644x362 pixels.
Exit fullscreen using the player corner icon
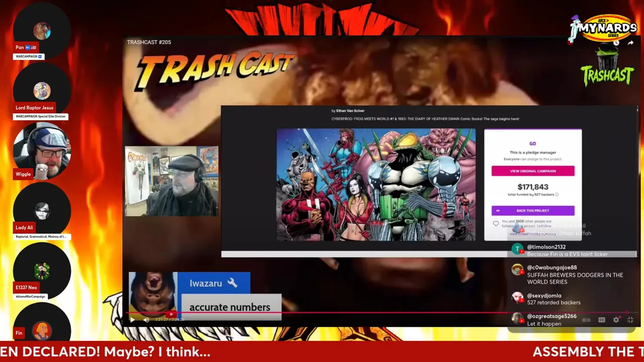[630, 320]
